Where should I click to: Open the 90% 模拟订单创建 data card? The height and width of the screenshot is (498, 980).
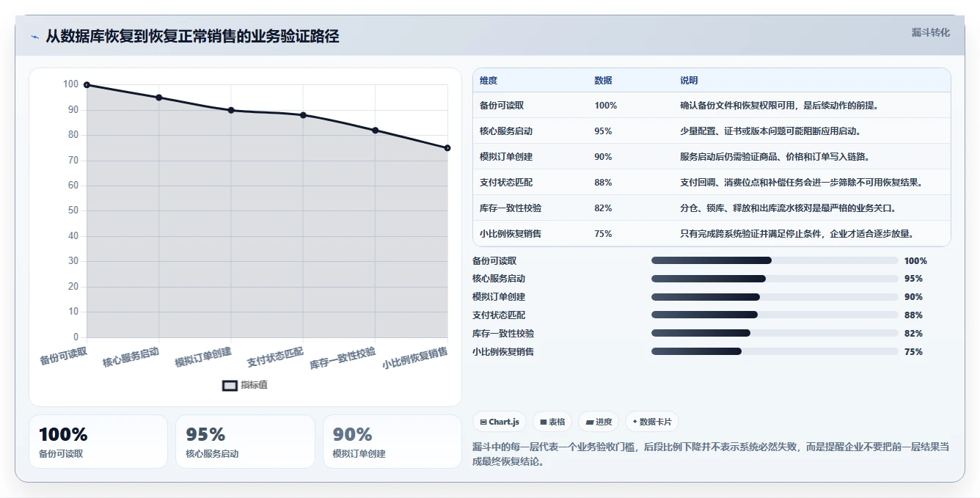pyautogui.click(x=392, y=442)
